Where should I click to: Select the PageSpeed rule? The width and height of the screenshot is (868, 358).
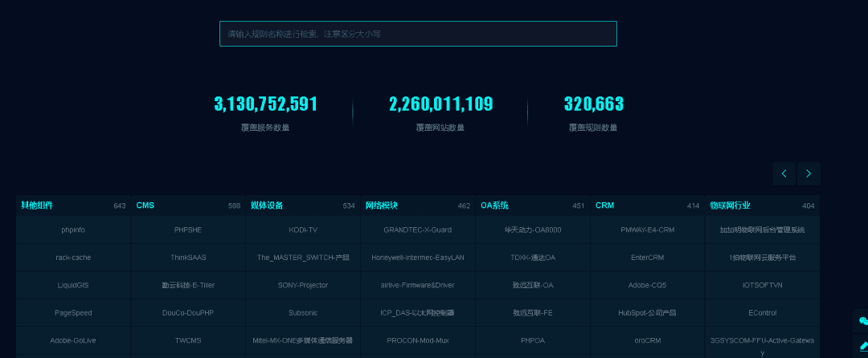[73, 313]
